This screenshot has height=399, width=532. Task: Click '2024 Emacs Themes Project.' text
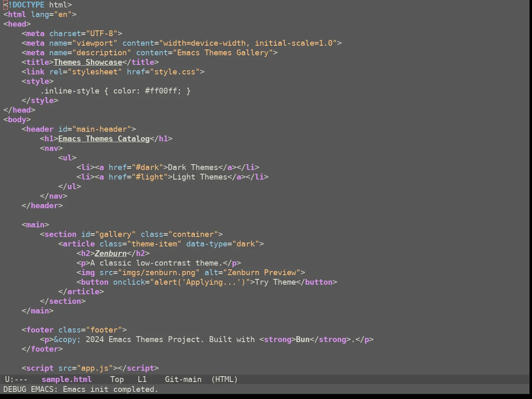click(x=145, y=340)
